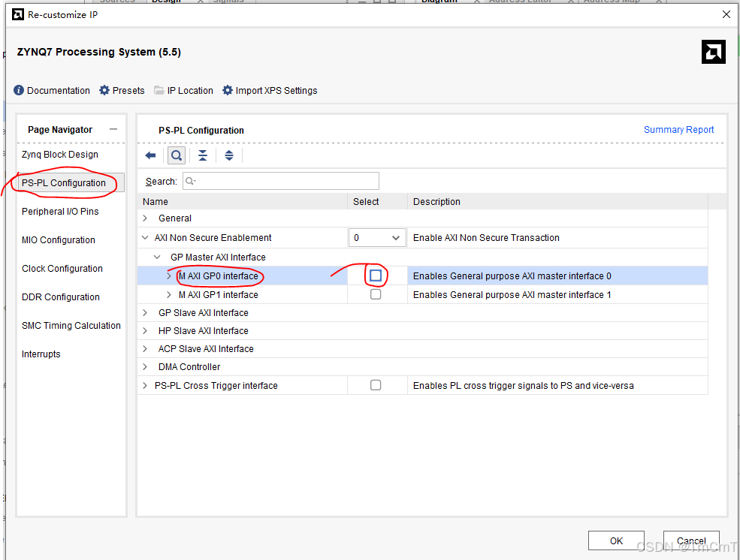This screenshot has height=560, width=740.
Task: Click the Cancel button
Action: coord(691,540)
